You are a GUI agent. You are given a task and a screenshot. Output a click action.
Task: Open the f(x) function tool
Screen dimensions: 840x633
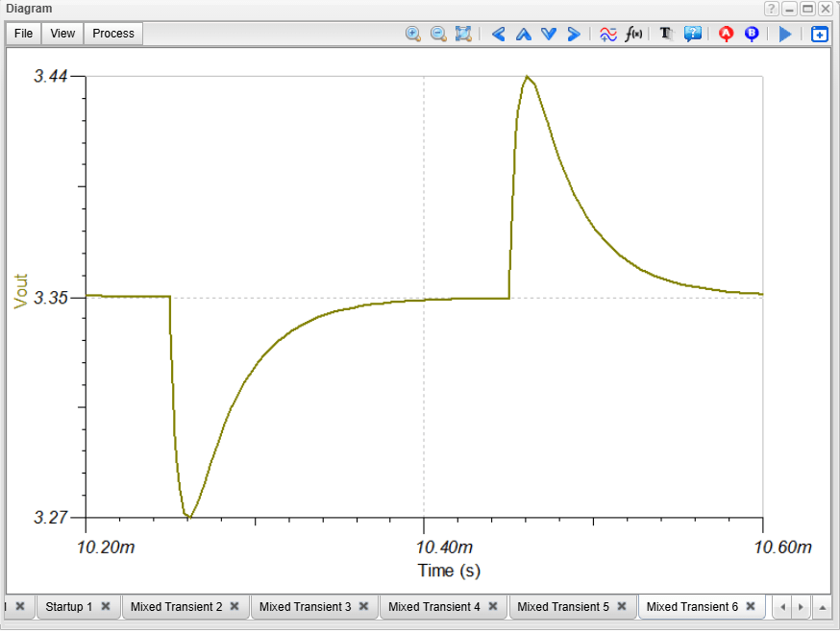(x=633, y=34)
